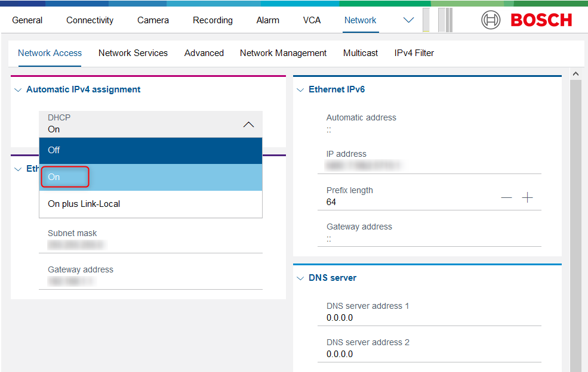The height and width of the screenshot is (372, 588).
Task: Collapse the Ethernet IPv6 section
Action: (300, 89)
